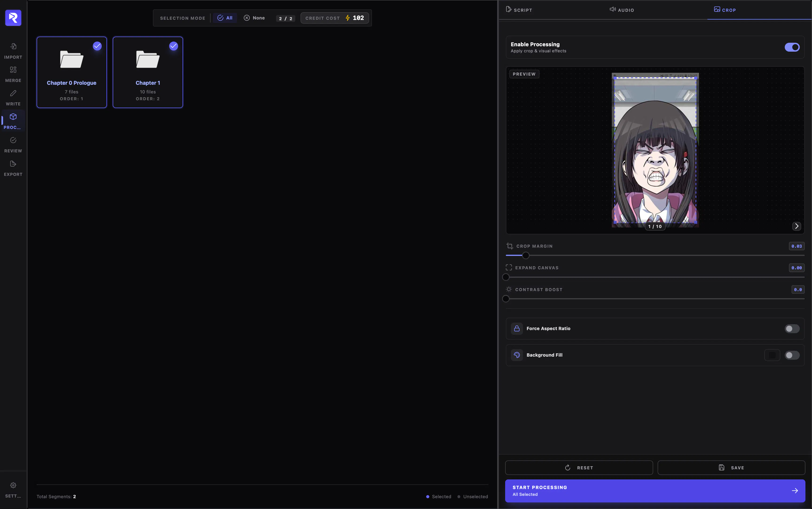The height and width of the screenshot is (509, 812).
Task: Deselect Chapter 0 Prologue checkmark
Action: (97, 46)
